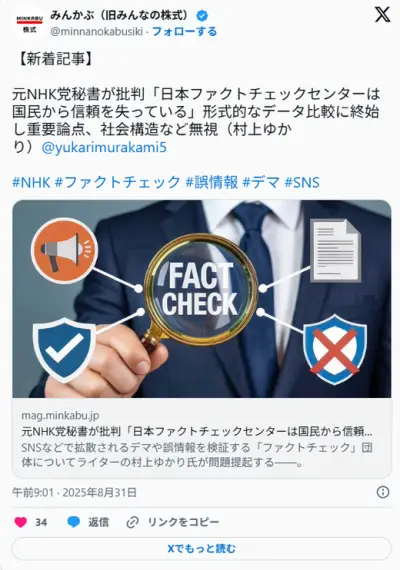Like the post with heart icon
The width and height of the screenshot is (400, 570).
[21, 522]
